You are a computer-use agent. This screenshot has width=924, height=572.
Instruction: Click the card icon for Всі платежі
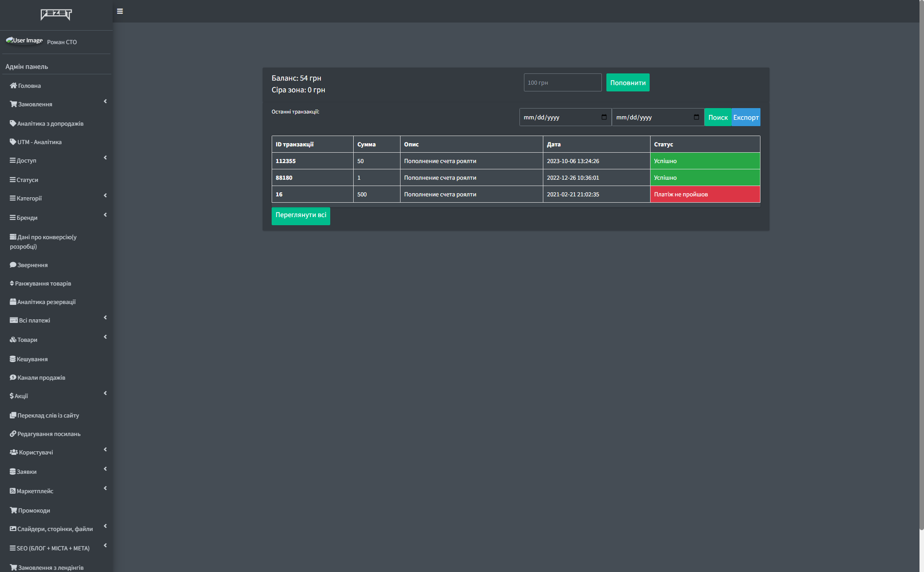click(x=14, y=320)
